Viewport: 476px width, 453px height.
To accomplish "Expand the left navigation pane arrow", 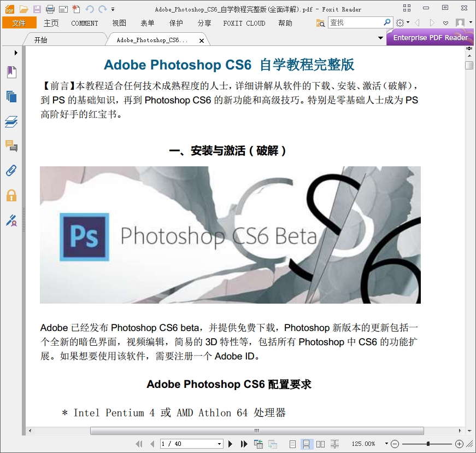I will 16,53.
